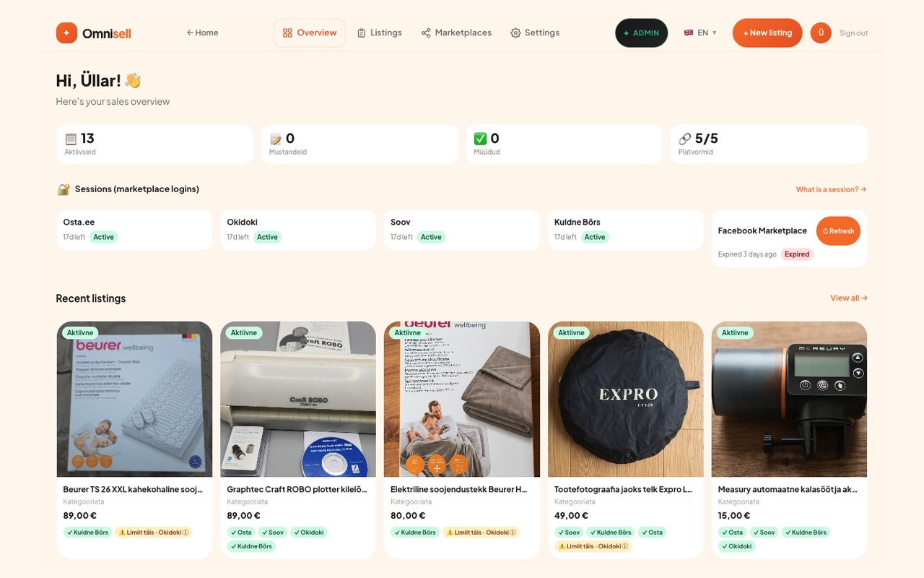This screenshot has height=578, width=924.
Task: Click the Aktiivseid clipboard icon
Action: [x=71, y=139]
